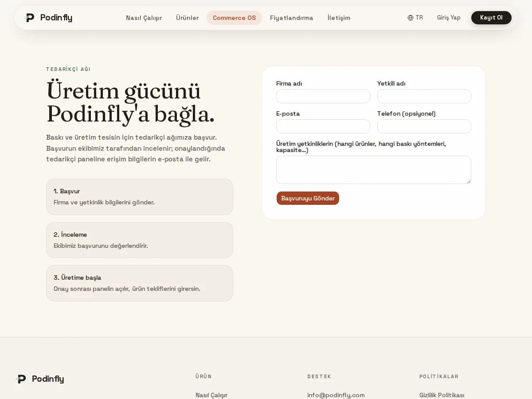Click the '1. Başvur' step card
The width and height of the screenshot is (532, 399).
(140, 197)
